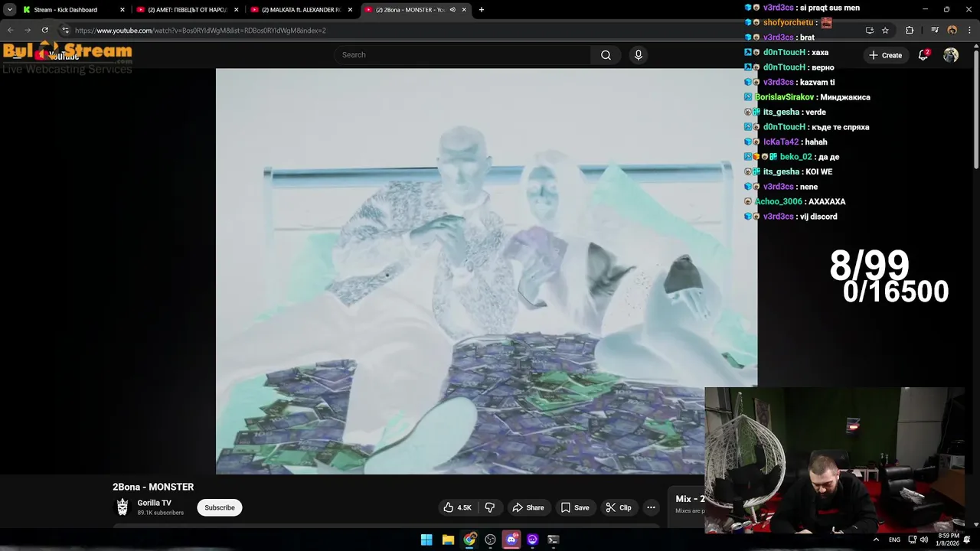Open a new browser tab
This screenshot has height=551, width=980.
[482, 10]
